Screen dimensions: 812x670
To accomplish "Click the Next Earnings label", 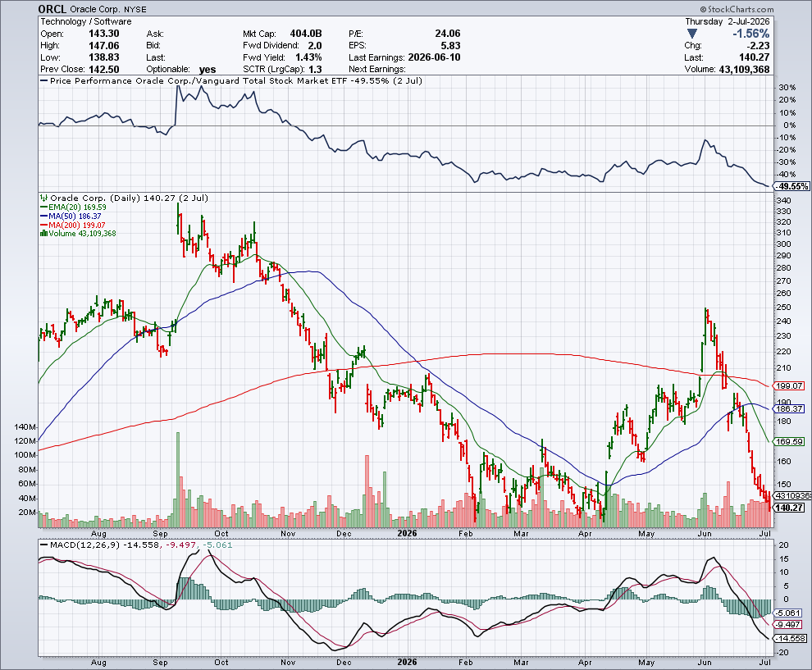I will point(377,70).
